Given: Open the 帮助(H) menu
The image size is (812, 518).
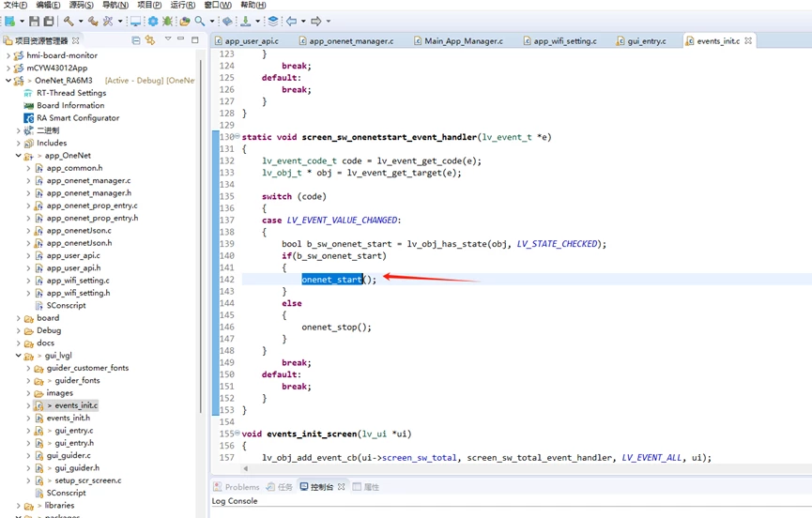Looking at the screenshot, I should pyautogui.click(x=253, y=5).
